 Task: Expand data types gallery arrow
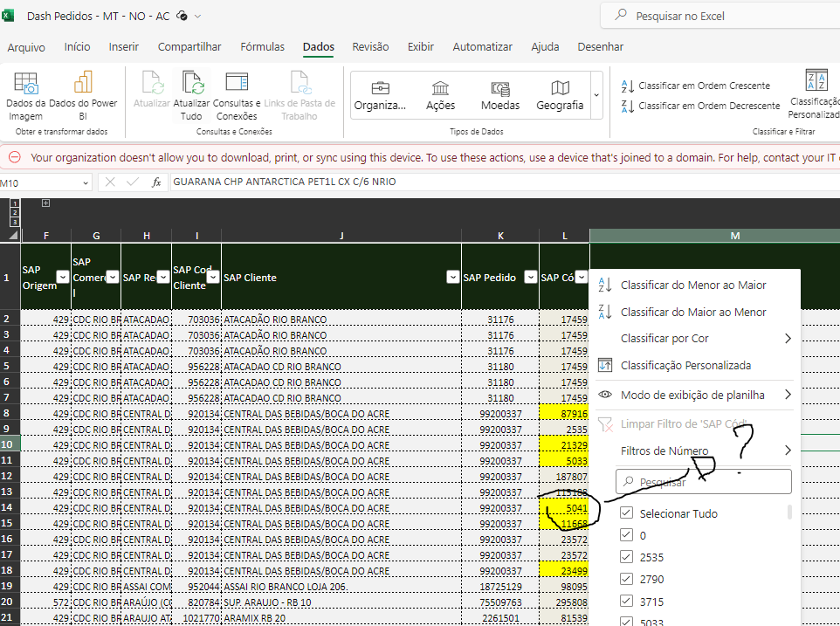[596, 95]
